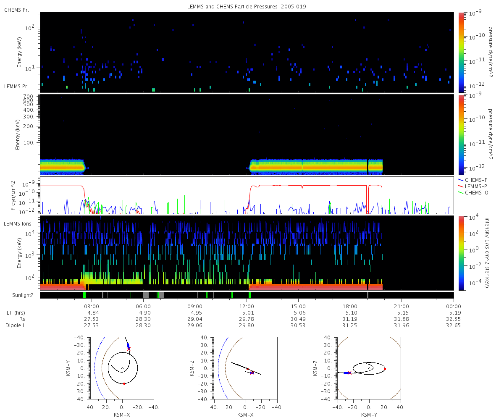Click the Sunlight? row label

18,295
